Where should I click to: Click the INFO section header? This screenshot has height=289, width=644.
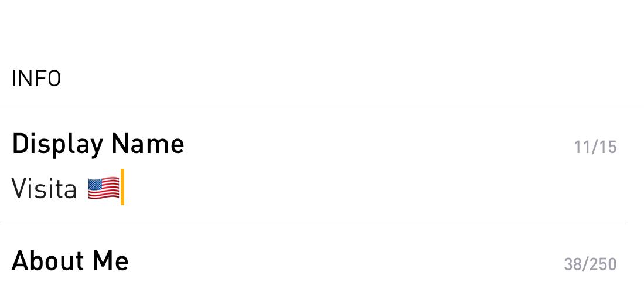pos(36,79)
